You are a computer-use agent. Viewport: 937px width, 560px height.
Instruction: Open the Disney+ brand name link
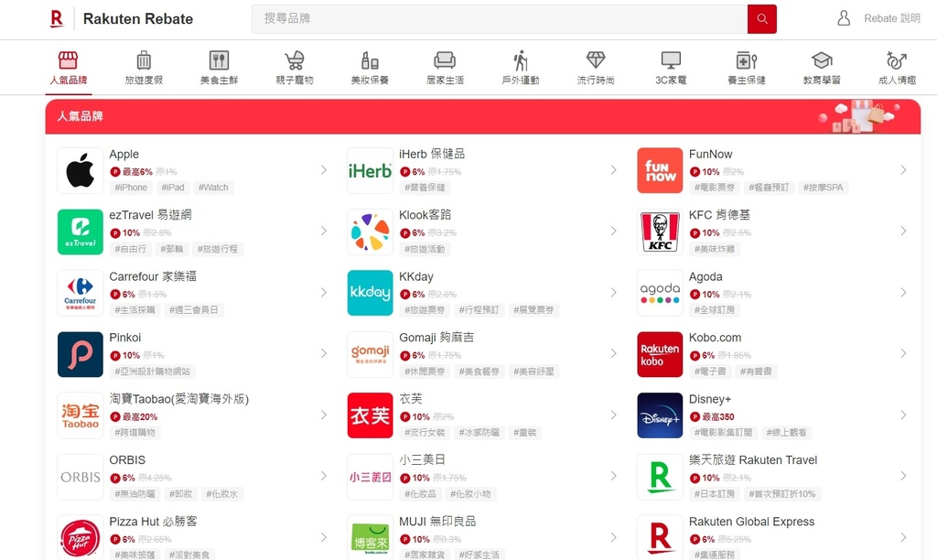(710, 399)
